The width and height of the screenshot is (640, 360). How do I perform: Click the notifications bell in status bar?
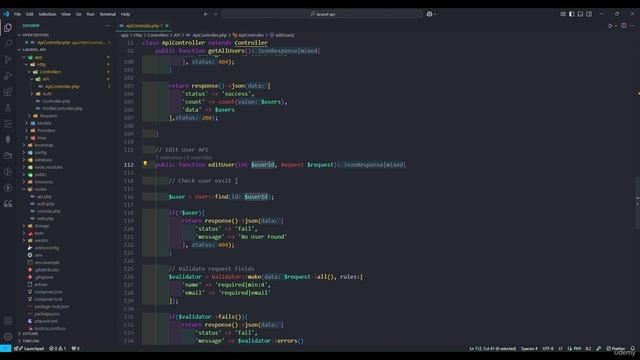pyautogui.click(x=632, y=349)
